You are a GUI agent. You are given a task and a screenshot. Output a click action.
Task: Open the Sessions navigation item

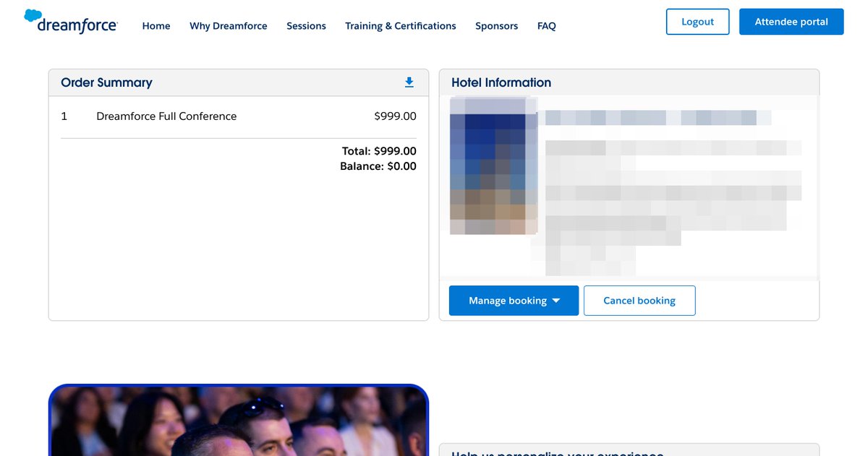point(306,25)
